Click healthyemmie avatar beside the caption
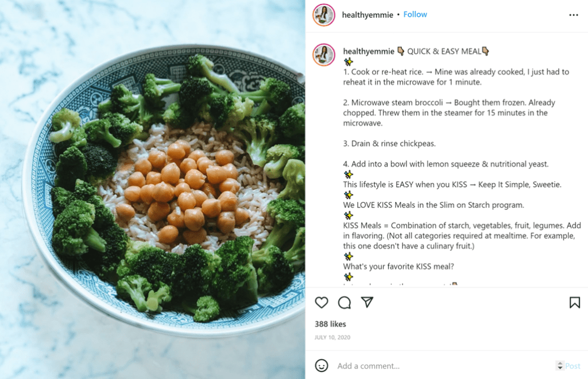This screenshot has width=588, height=379. coord(324,55)
